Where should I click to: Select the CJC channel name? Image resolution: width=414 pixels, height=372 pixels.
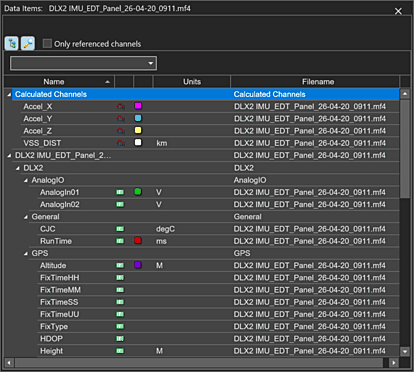pyautogui.click(x=48, y=229)
